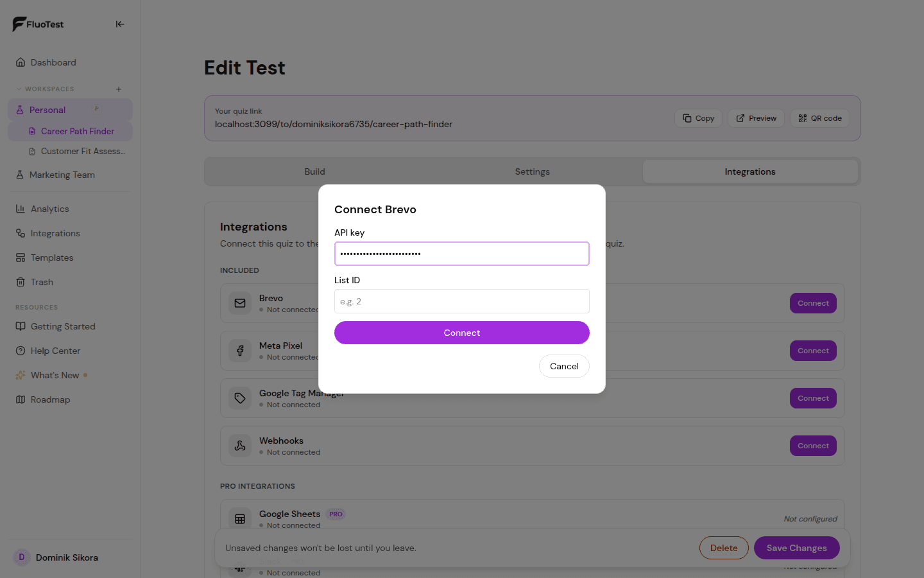Click the Marketing Team flask icon
Image resolution: width=924 pixels, height=578 pixels.
pos(20,175)
